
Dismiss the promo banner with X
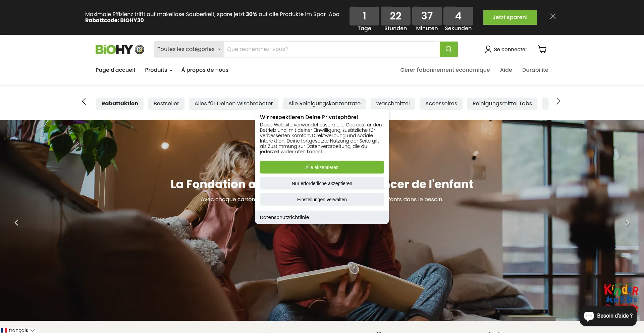pyautogui.click(x=553, y=16)
